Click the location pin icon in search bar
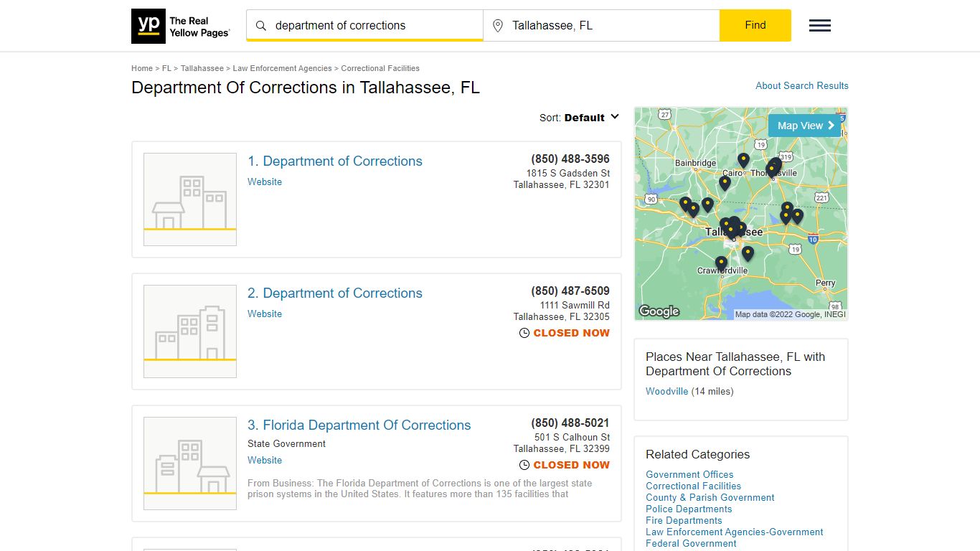 pos(498,26)
